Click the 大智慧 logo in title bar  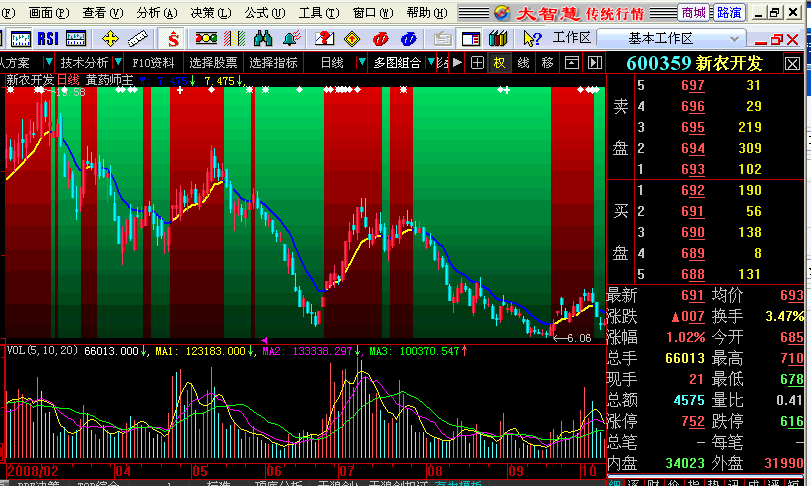pyautogui.click(x=549, y=13)
